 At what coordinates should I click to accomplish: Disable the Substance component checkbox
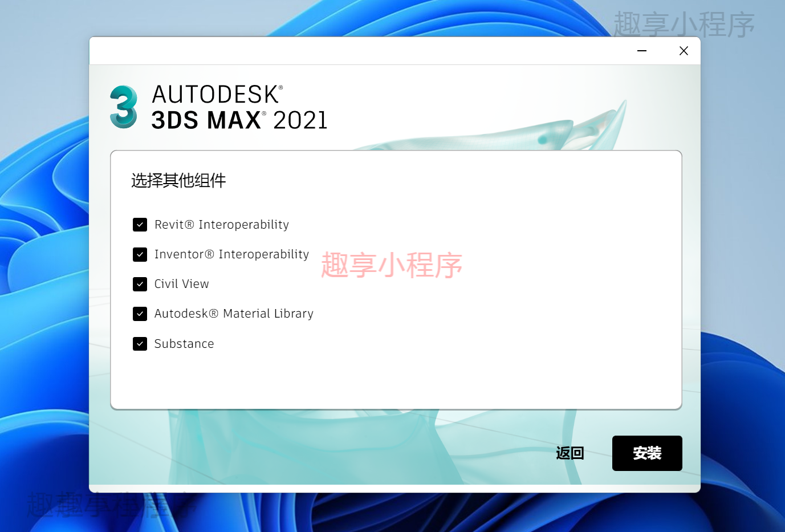click(140, 344)
